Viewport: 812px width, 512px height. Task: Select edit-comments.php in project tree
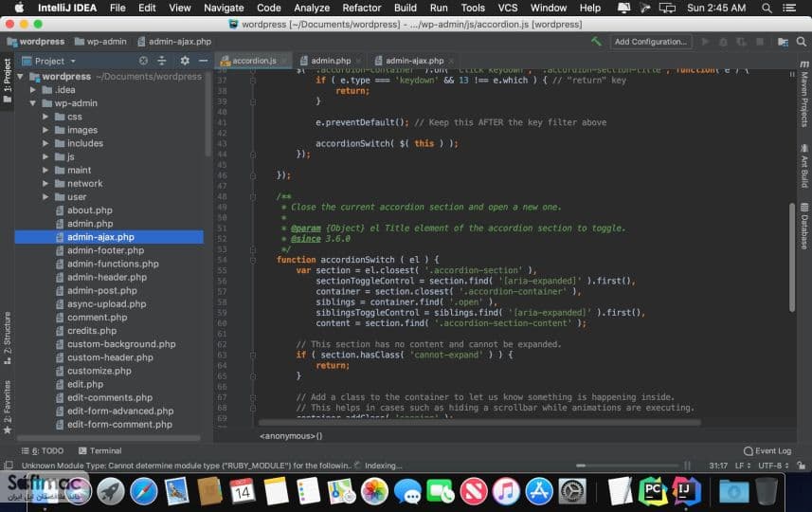(109, 398)
